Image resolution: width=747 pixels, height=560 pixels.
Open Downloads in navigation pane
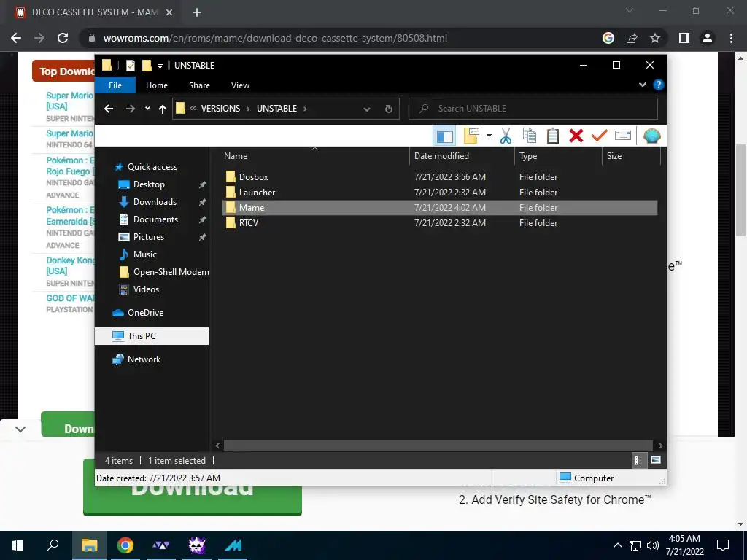tap(155, 202)
